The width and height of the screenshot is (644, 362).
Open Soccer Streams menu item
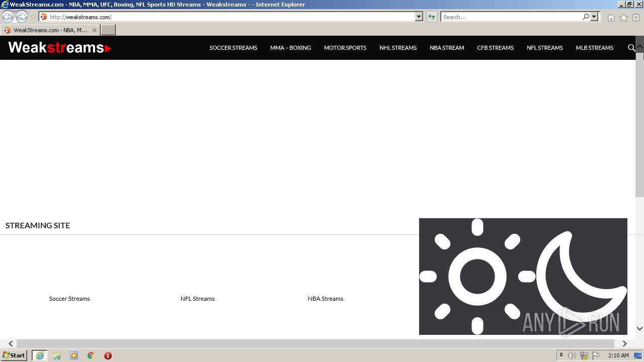pyautogui.click(x=233, y=48)
